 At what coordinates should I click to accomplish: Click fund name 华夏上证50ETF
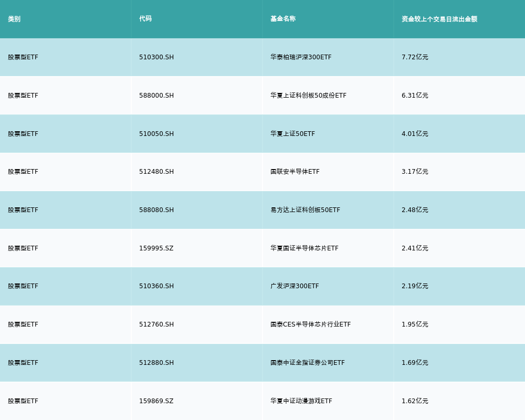click(x=292, y=134)
